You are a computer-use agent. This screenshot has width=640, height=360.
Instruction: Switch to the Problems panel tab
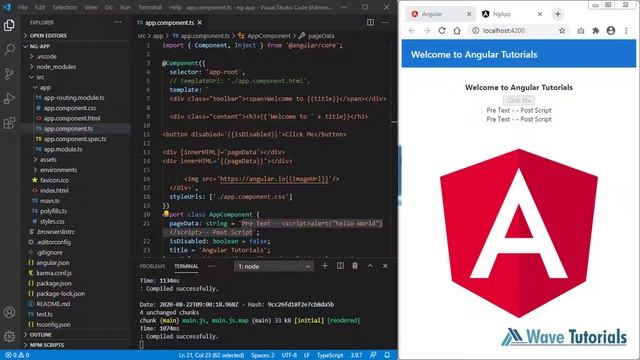pyautogui.click(x=152, y=266)
